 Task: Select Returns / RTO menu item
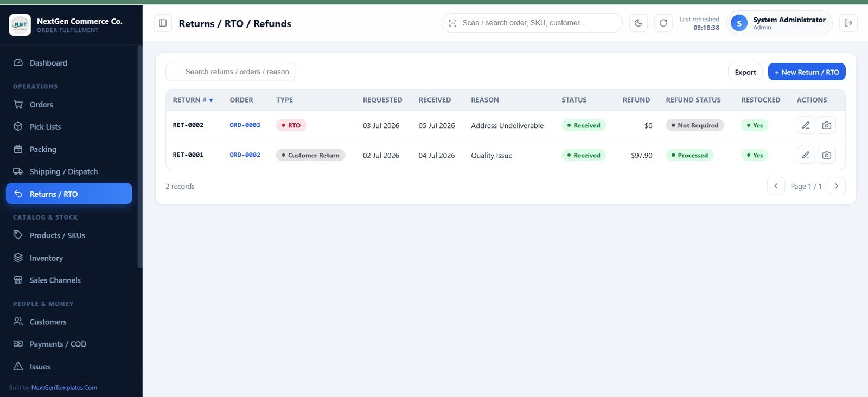click(x=69, y=194)
